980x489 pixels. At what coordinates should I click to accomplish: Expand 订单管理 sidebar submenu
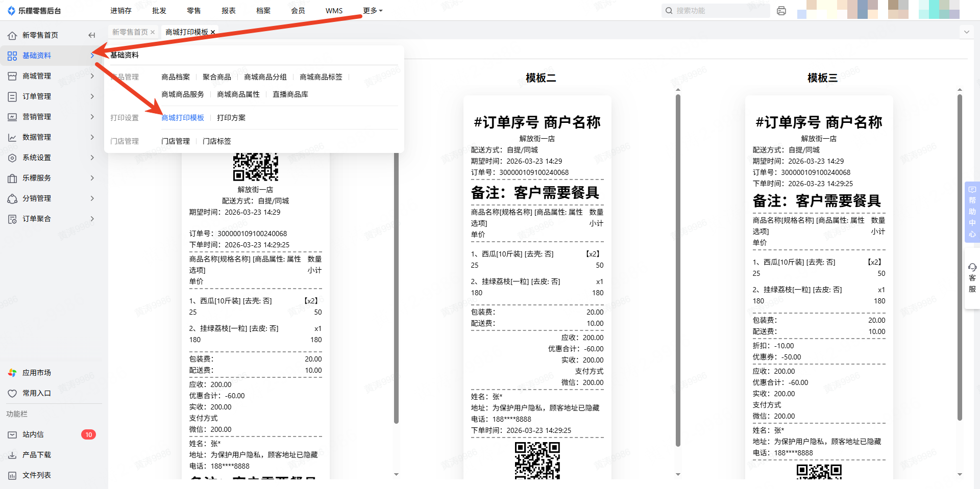pyautogui.click(x=92, y=96)
